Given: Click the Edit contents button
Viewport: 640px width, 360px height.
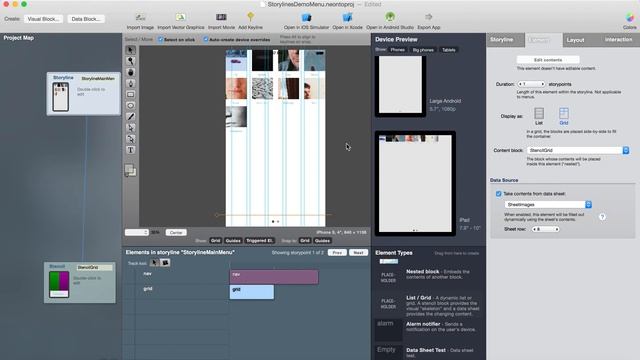Looking at the screenshot, I should (548, 60).
